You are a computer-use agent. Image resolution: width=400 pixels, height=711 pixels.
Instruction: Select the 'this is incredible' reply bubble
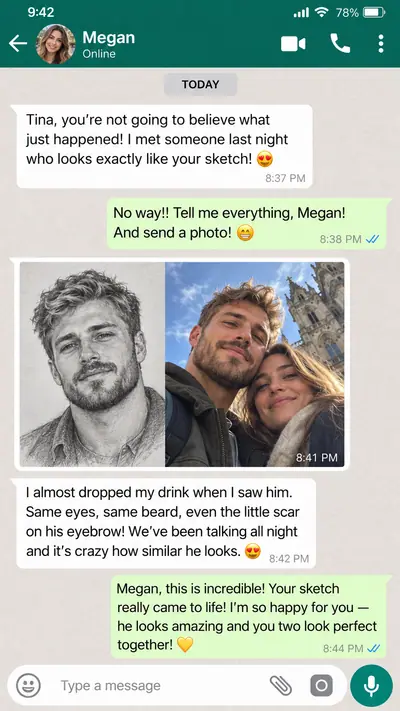(x=249, y=617)
